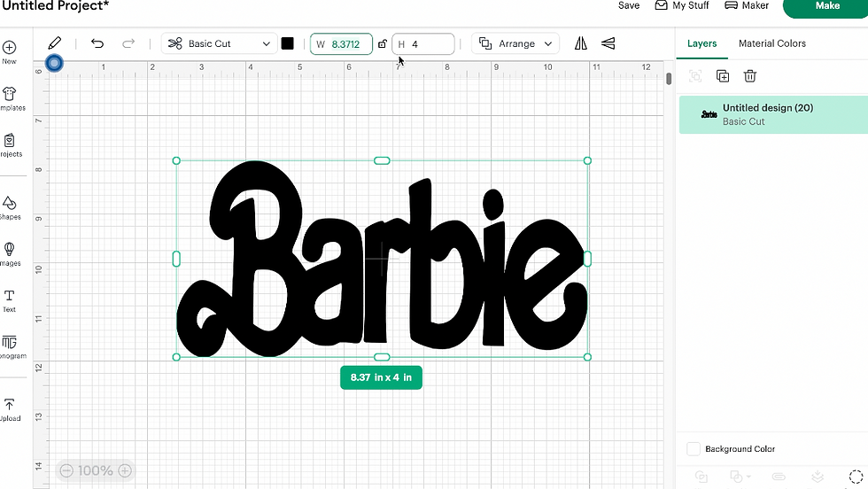
Task: Click the black color swatch
Action: (x=287, y=43)
